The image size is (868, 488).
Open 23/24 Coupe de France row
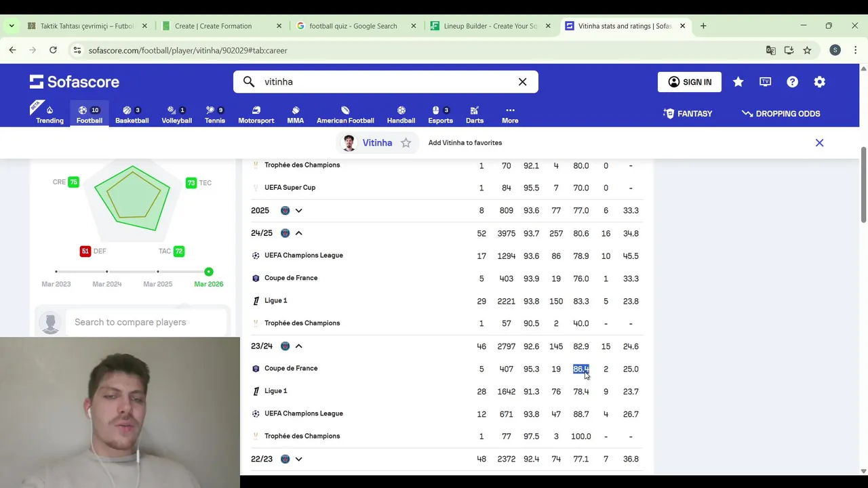point(447,369)
